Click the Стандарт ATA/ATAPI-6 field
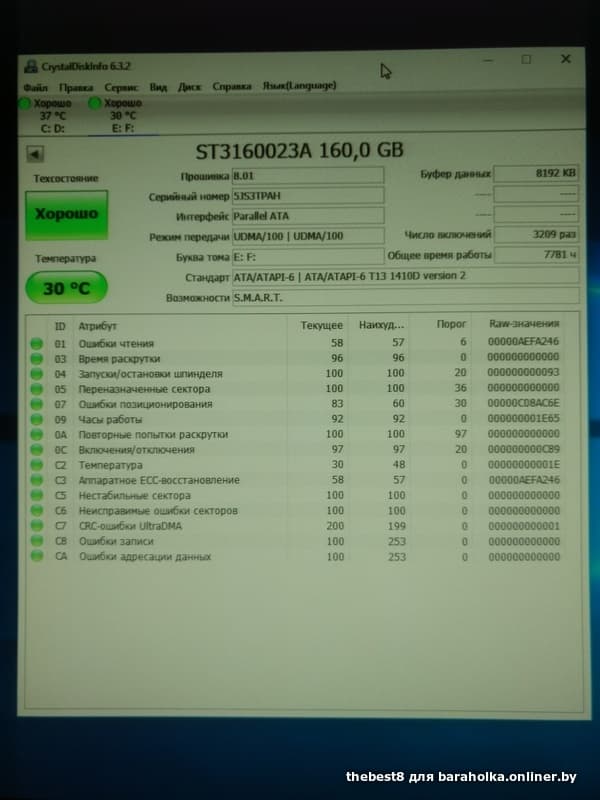 [406, 276]
